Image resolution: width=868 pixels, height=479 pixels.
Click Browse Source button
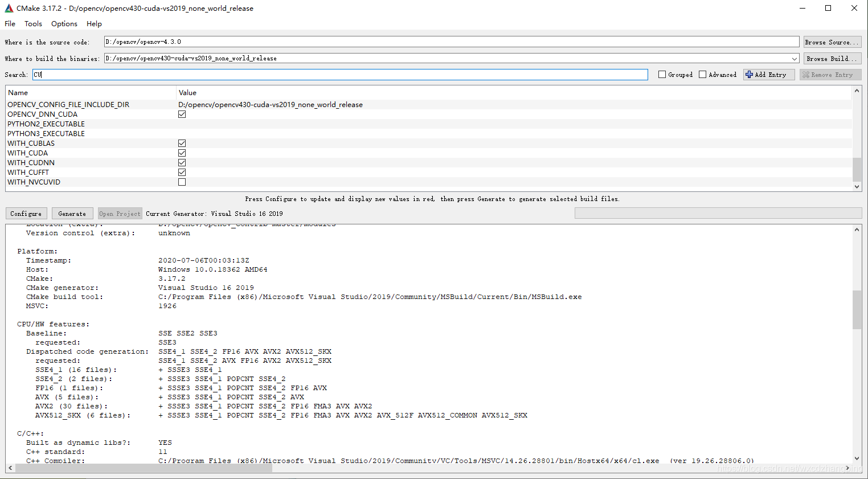832,42
